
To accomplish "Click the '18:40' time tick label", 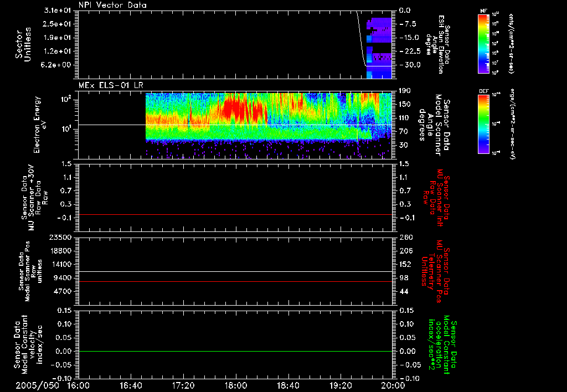I will [x=288, y=385].
